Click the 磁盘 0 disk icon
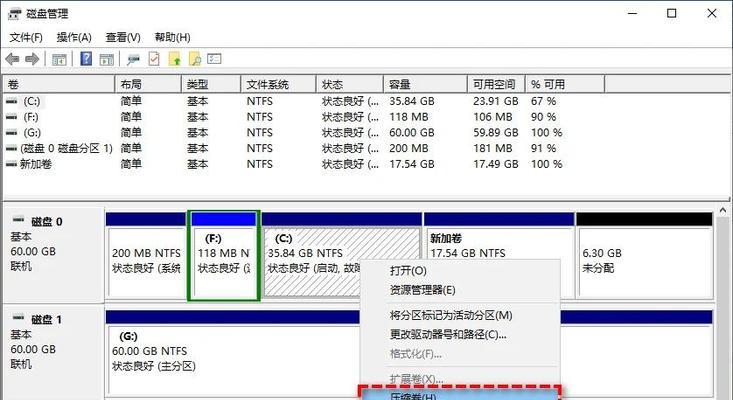Image resolution: width=733 pixels, height=400 pixels. [x=19, y=219]
